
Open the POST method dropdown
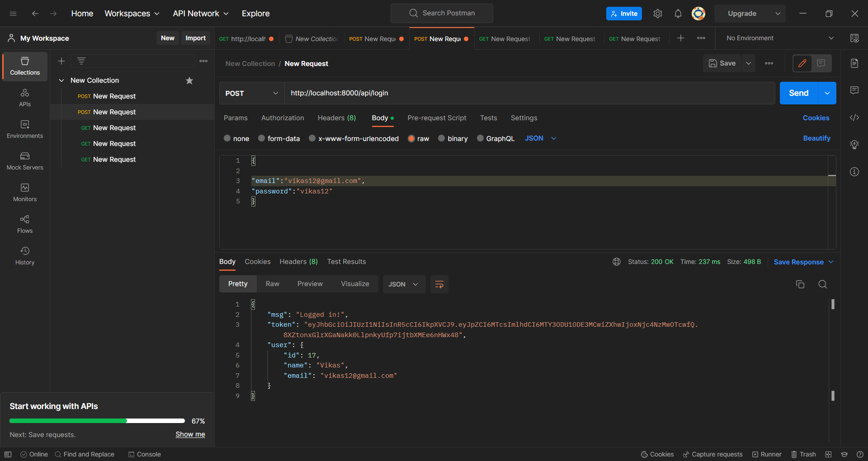(x=251, y=93)
